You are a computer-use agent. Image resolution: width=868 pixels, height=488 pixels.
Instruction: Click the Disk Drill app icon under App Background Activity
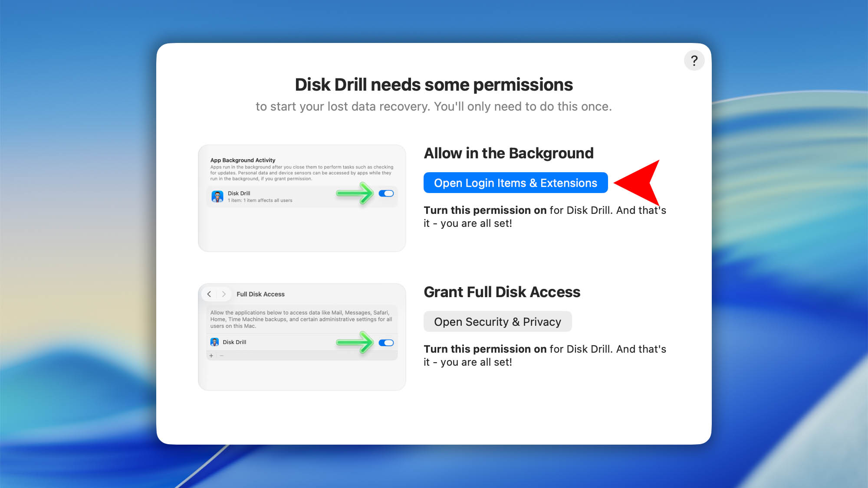[x=217, y=196]
